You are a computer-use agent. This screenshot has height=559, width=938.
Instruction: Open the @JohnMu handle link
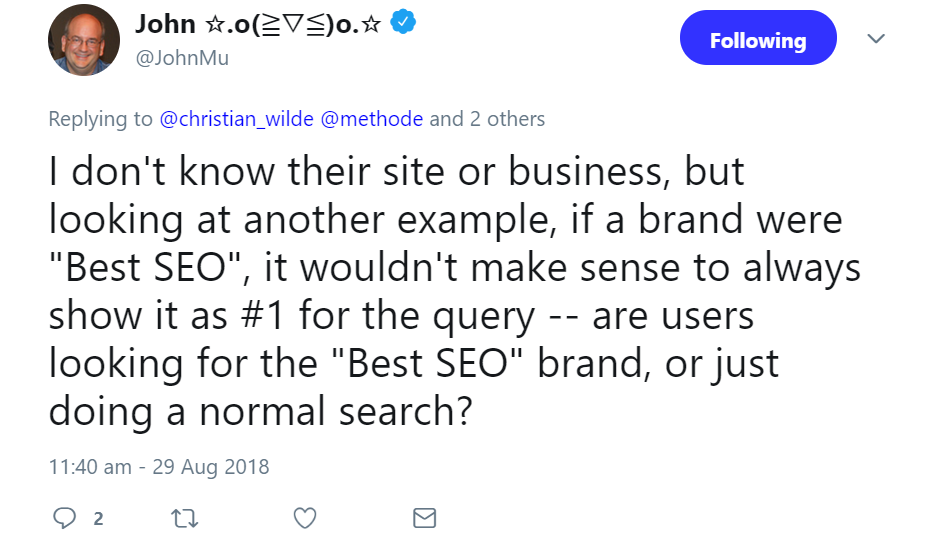coord(182,58)
